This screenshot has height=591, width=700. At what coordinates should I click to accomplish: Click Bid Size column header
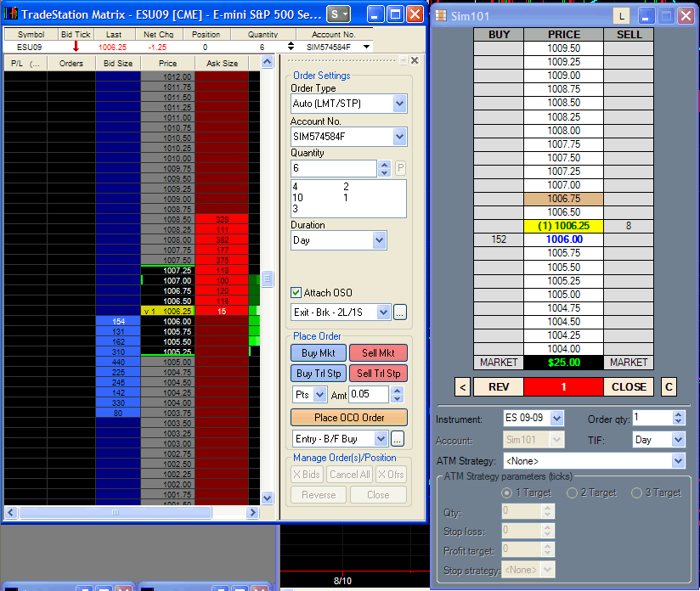click(118, 64)
